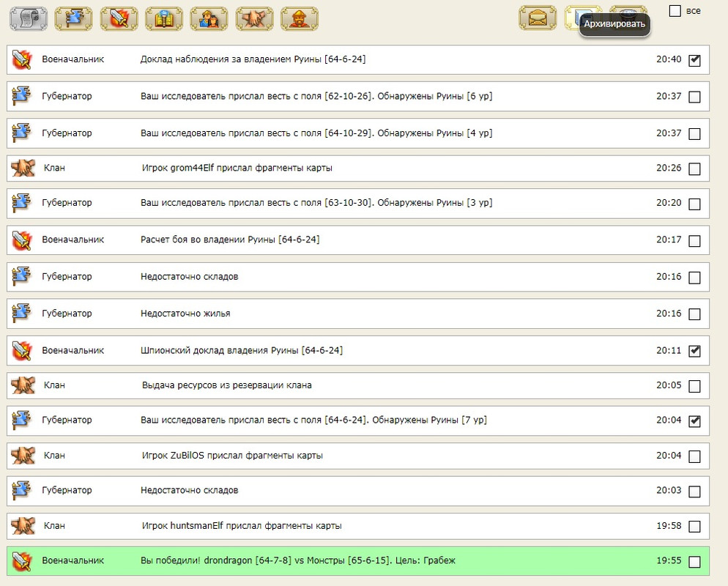
Task: Filter messages by the two players icon
Action: pos(209,18)
